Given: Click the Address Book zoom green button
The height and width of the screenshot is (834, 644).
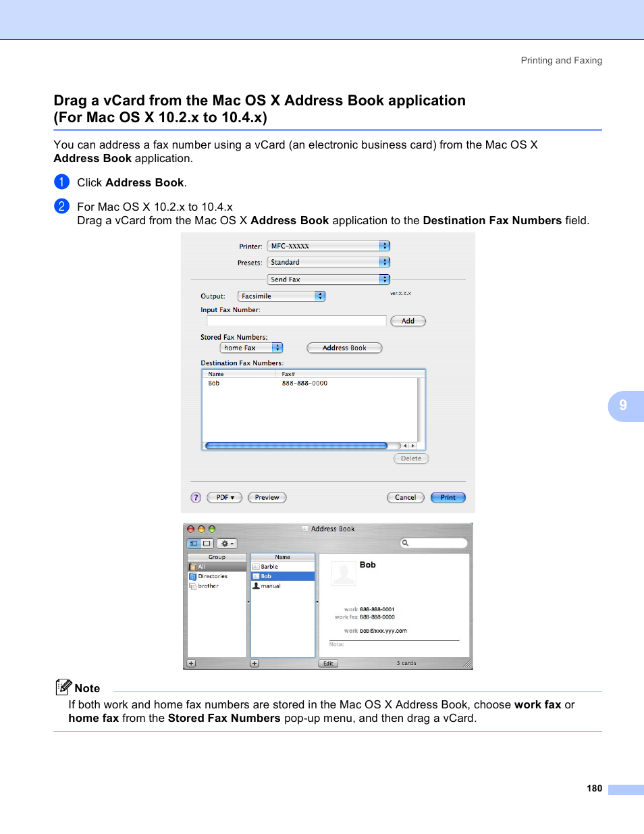Looking at the screenshot, I should (212, 529).
